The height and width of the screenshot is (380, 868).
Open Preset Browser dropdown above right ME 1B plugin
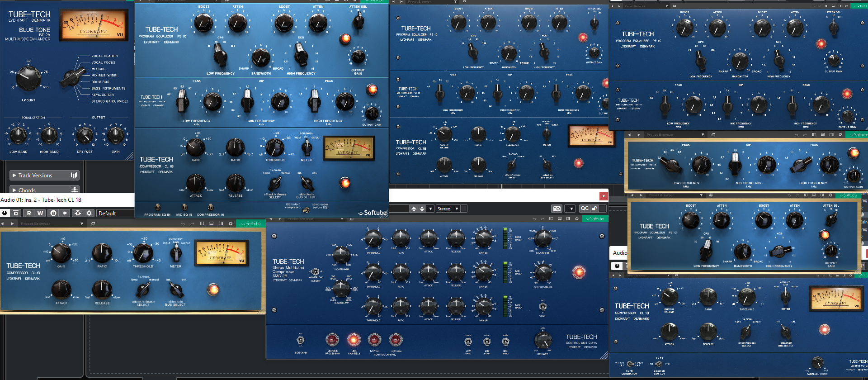pos(703,135)
